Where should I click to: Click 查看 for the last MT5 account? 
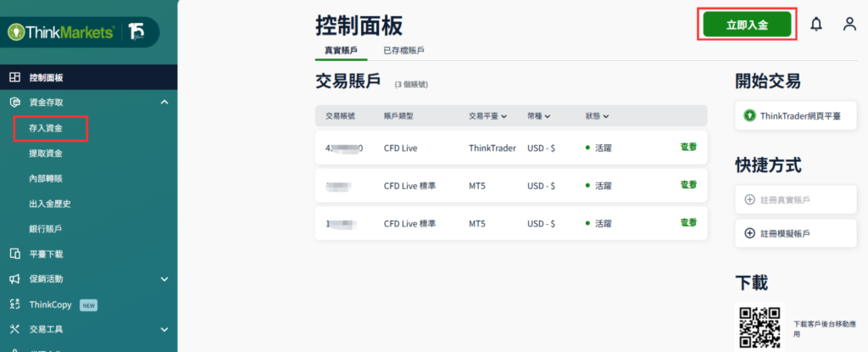click(688, 222)
